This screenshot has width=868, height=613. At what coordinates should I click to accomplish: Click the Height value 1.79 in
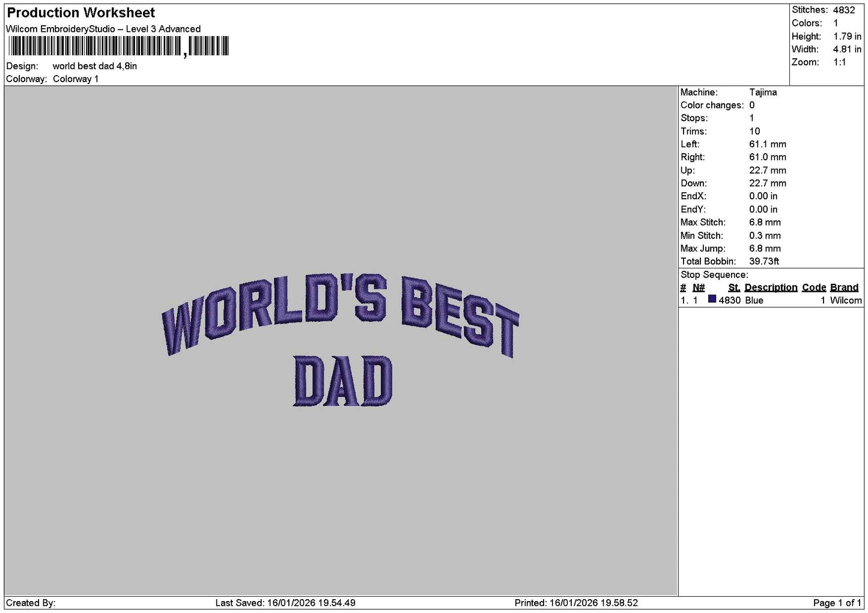[x=847, y=36]
